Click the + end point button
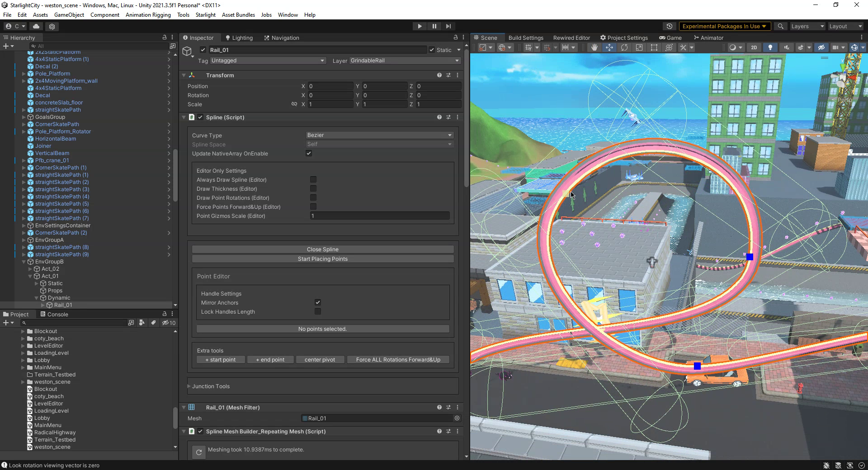This screenshot has height=470, width=868. (x=270, y=360)
